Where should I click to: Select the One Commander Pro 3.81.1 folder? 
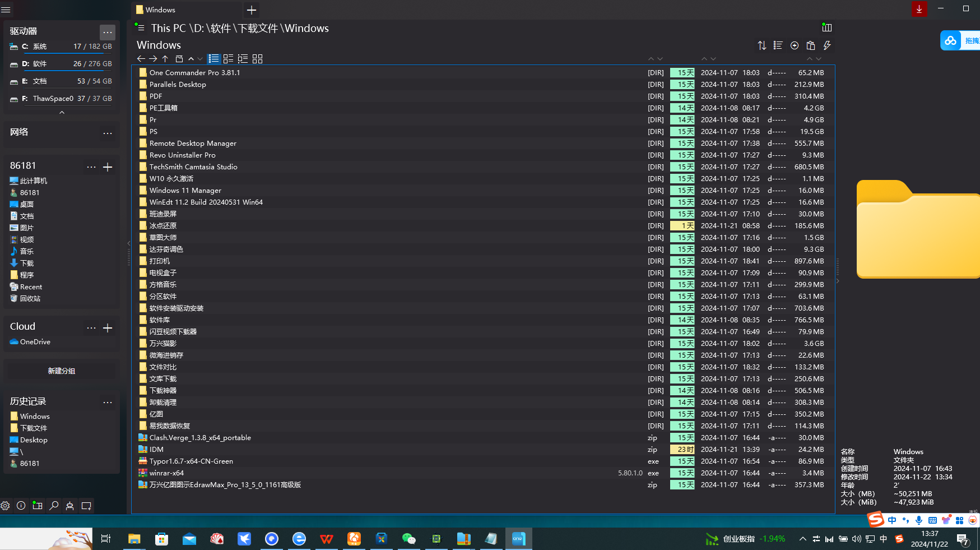coord(482,72)
